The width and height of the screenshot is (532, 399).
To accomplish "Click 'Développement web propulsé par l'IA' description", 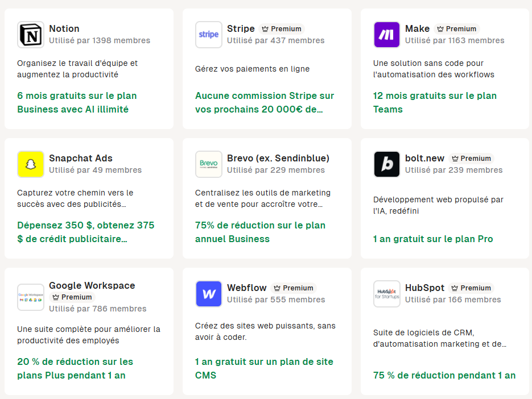I will click(x=438, y=205).
